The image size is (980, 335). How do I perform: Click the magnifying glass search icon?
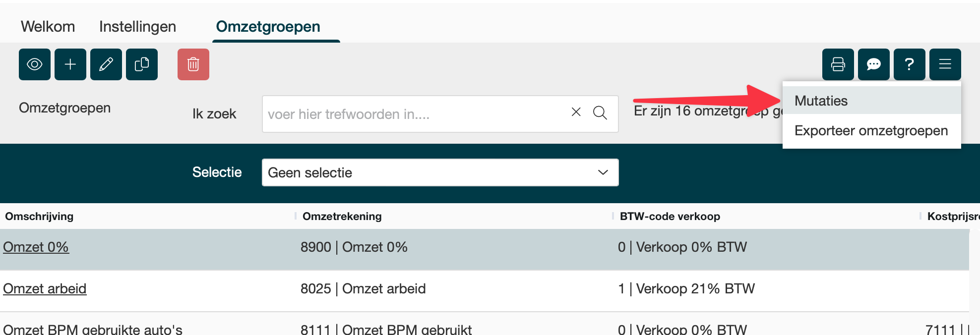tap(600, 113)
